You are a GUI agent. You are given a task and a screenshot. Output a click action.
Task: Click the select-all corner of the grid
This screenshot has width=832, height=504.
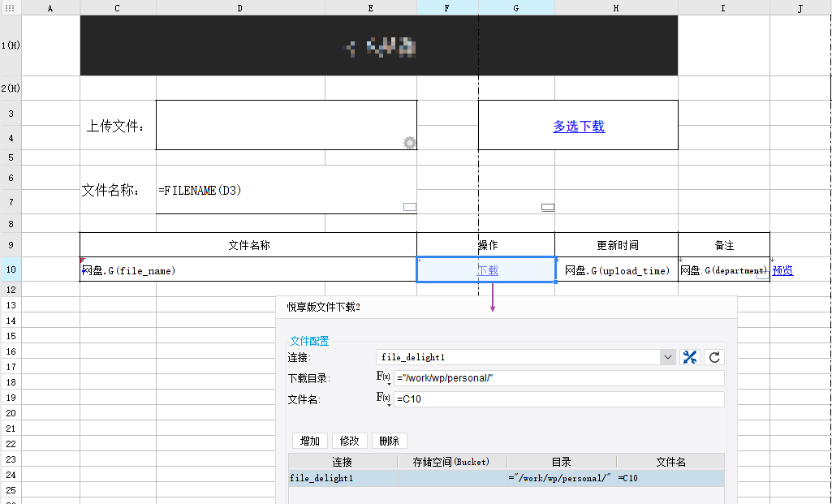(10, 8)
